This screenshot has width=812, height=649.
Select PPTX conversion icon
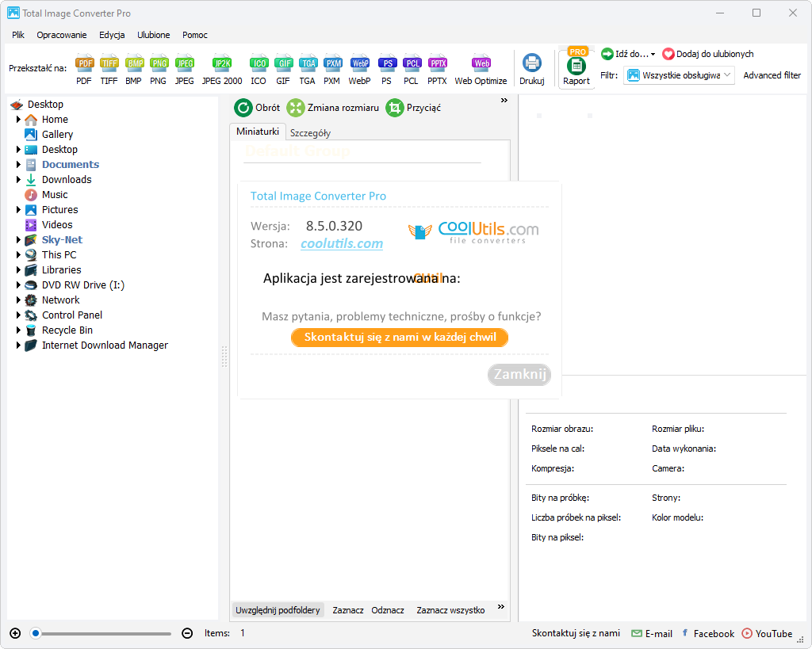pos(437,69)
